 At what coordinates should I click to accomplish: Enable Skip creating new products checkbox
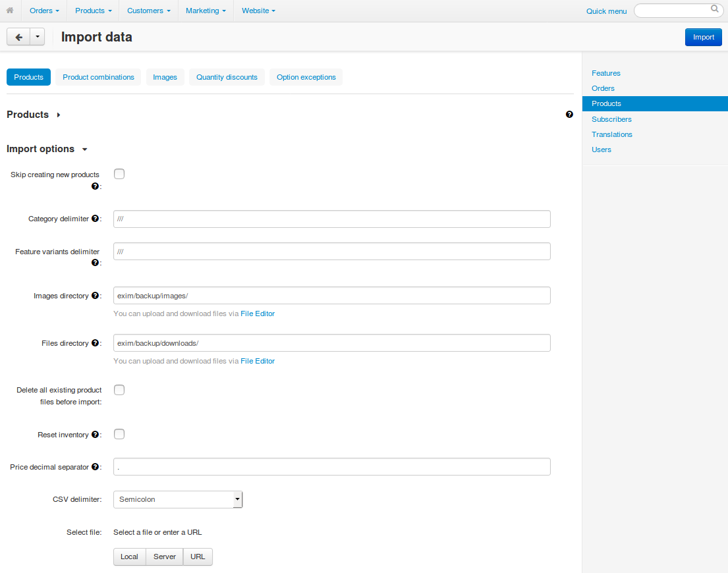coord(119,174)
